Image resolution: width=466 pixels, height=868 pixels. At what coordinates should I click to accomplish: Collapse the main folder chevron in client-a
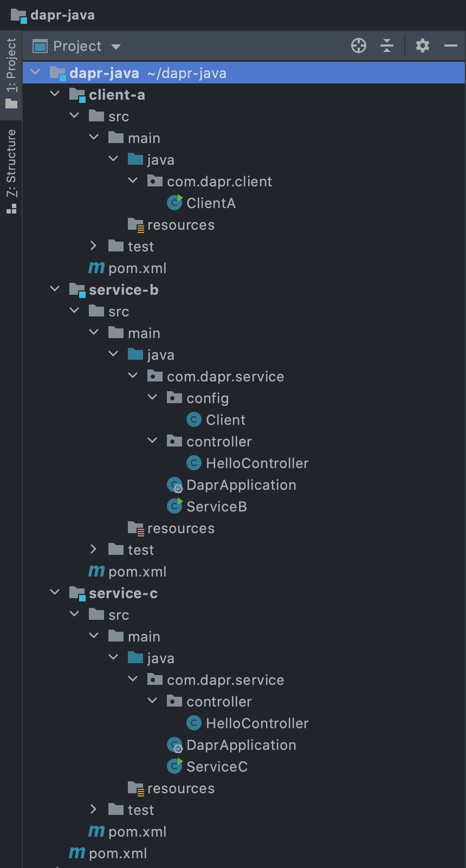click(94, 137)
